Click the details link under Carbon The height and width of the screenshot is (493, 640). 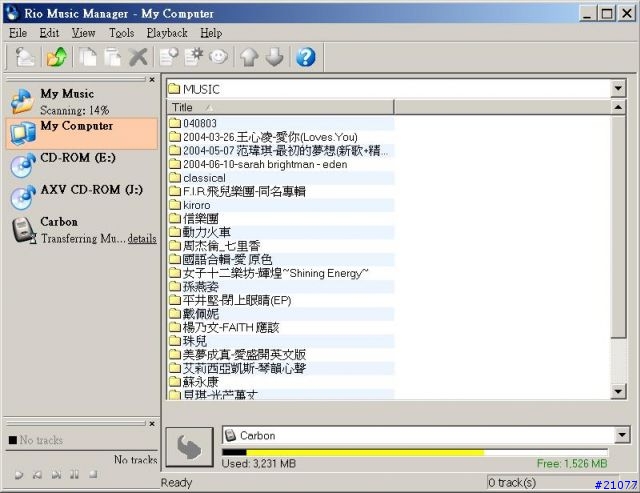click(x=142, y=238)
